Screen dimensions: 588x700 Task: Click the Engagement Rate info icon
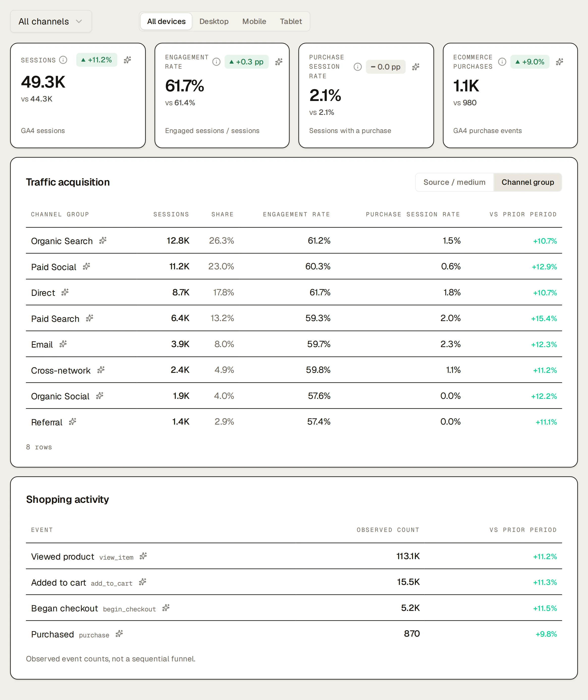[217, 62]
